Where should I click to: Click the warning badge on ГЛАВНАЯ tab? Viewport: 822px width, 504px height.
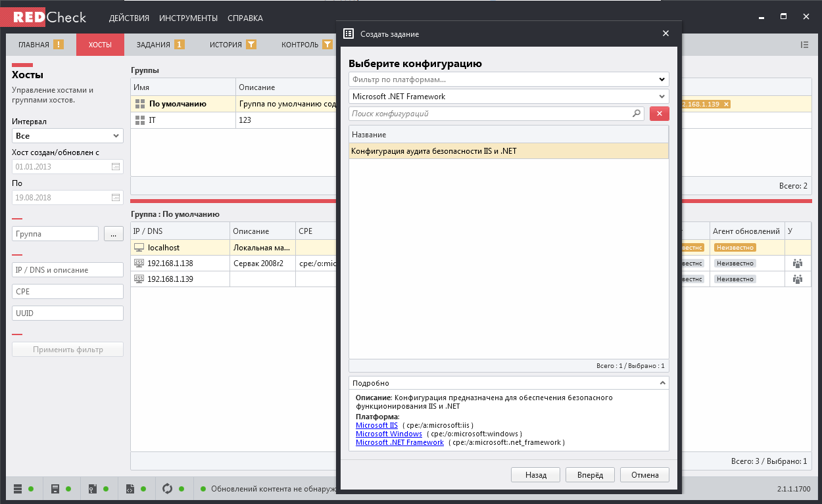pyautogui.click(x=59, y=45)
